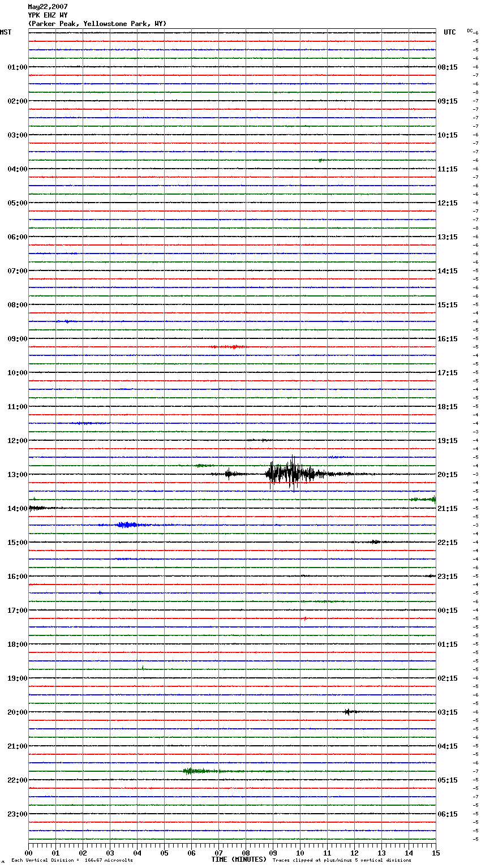The image size is (481, 868).
Task: Click the minute 12 tick label on the bottom axis
Action: pyautogui.click(x=354, y=853)
